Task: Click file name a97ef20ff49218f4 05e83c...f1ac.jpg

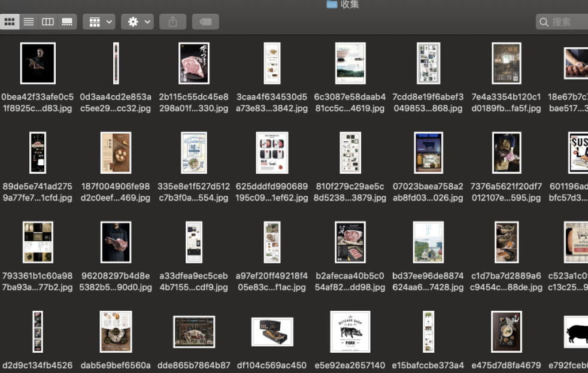Action: click(x=272, y=281)
